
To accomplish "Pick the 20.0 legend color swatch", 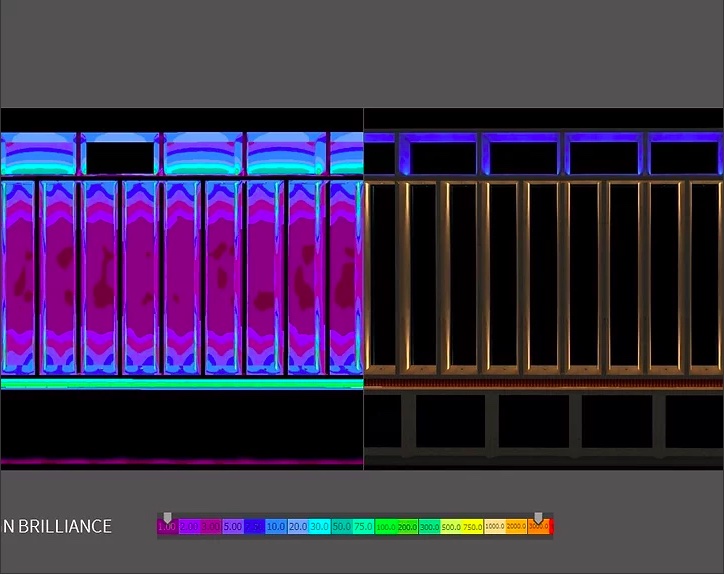I will (298, 527).
